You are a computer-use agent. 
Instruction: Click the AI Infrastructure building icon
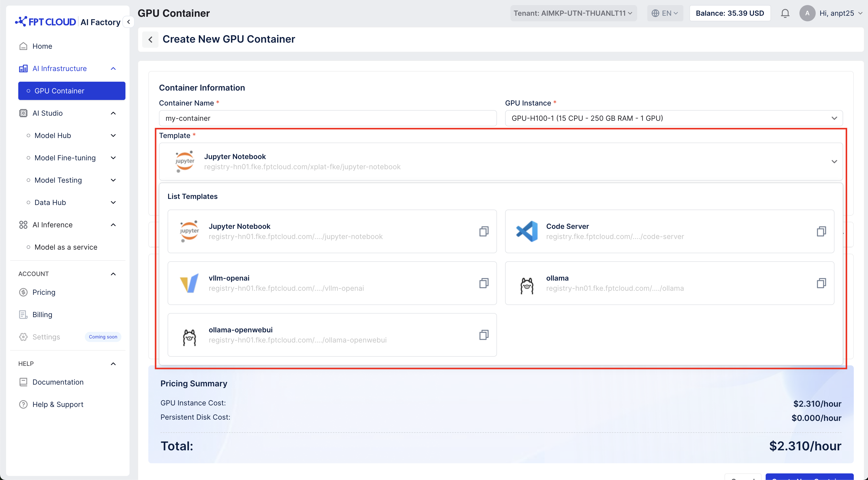(23, 69)
